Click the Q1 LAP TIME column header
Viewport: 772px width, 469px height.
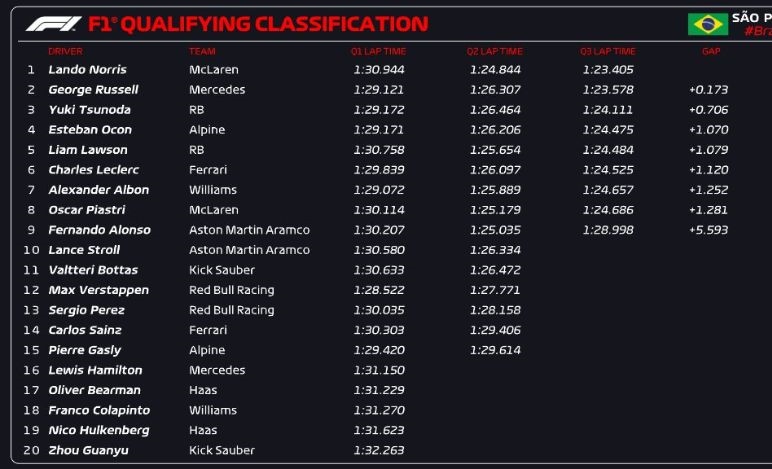tap(378, 51)
